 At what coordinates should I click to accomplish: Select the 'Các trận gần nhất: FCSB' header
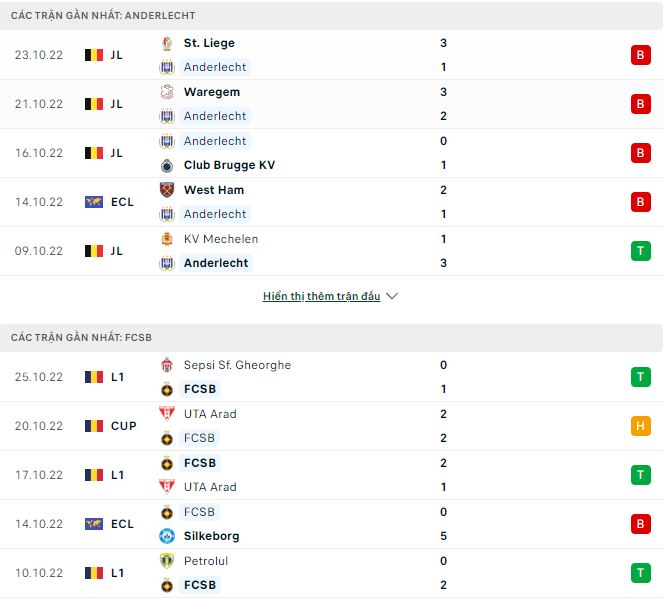coord(81,338)
